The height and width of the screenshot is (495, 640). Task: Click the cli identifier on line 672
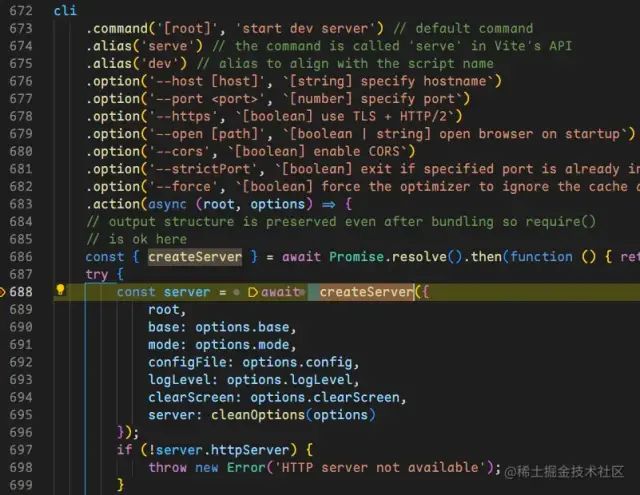click(65, 11)
